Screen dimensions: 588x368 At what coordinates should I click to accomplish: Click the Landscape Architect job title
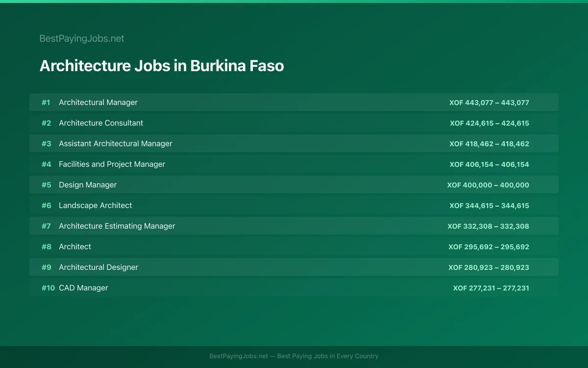(96, 205)
